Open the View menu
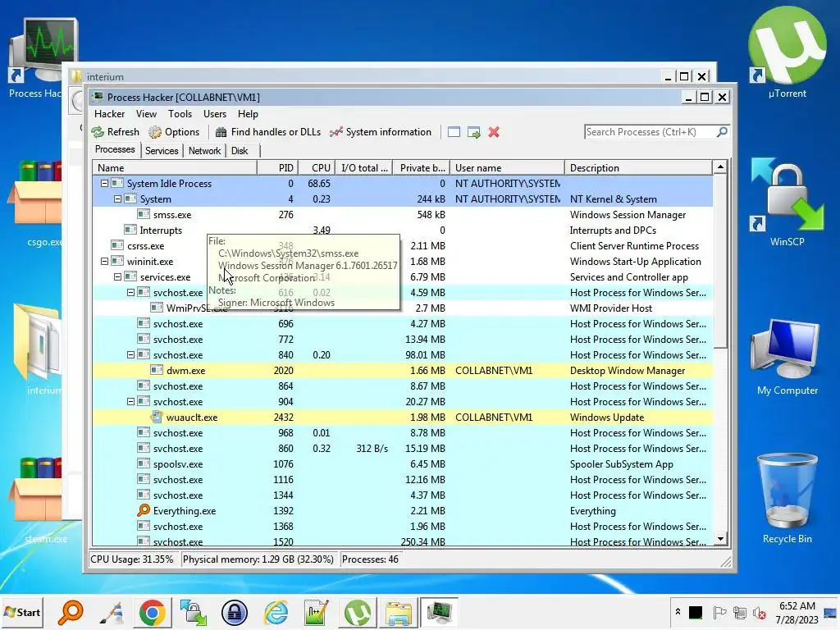Screen dimensions: 840x630 pos(146,113)
